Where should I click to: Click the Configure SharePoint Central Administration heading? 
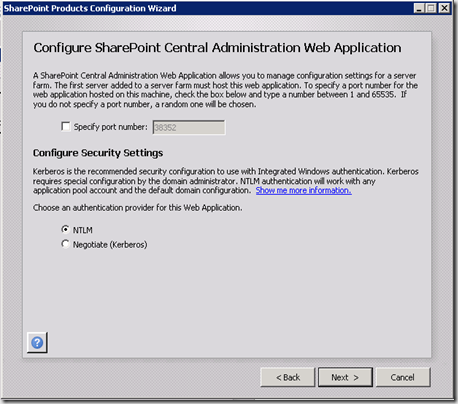217,48
